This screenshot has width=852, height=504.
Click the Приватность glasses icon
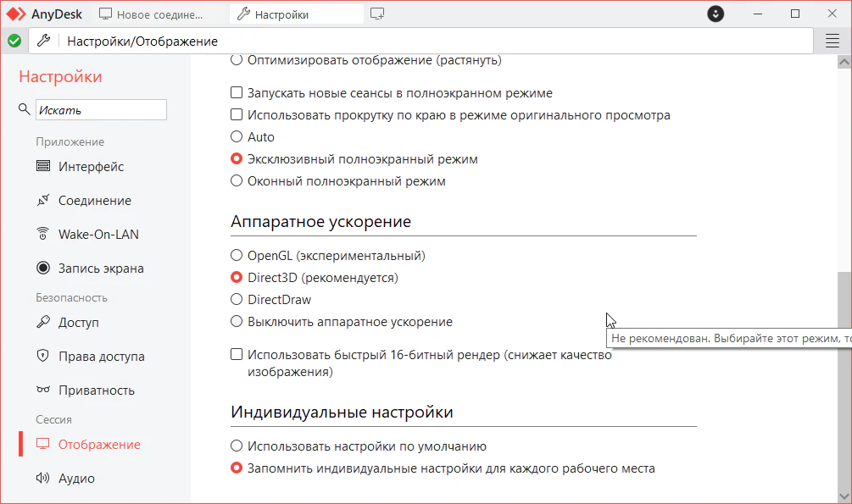pos(43,390)
